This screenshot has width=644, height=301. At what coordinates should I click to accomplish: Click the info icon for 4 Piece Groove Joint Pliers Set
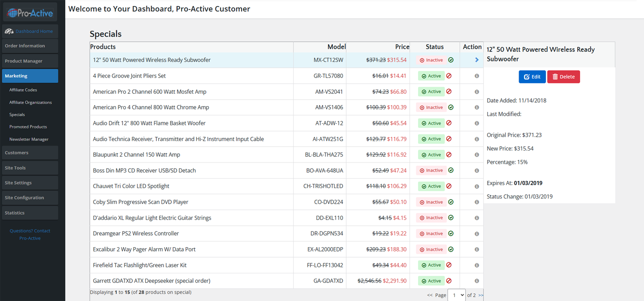[477, 76]
